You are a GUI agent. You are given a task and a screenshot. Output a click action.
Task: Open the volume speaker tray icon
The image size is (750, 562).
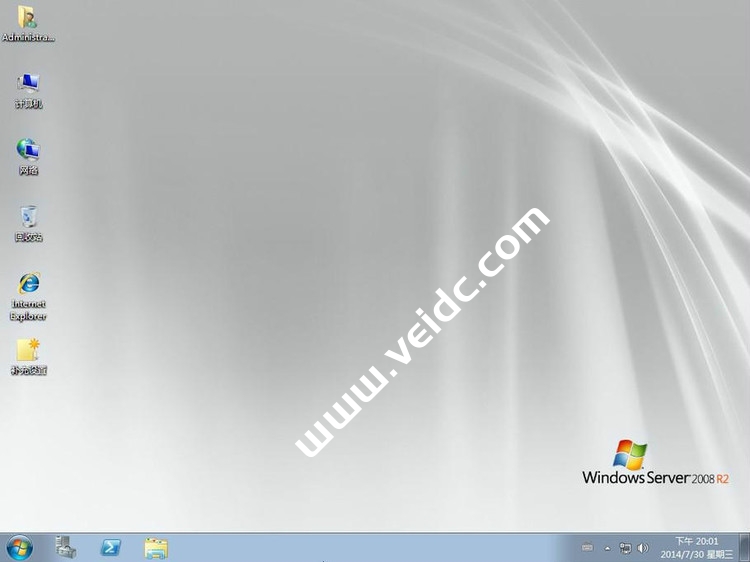(642, 548)
